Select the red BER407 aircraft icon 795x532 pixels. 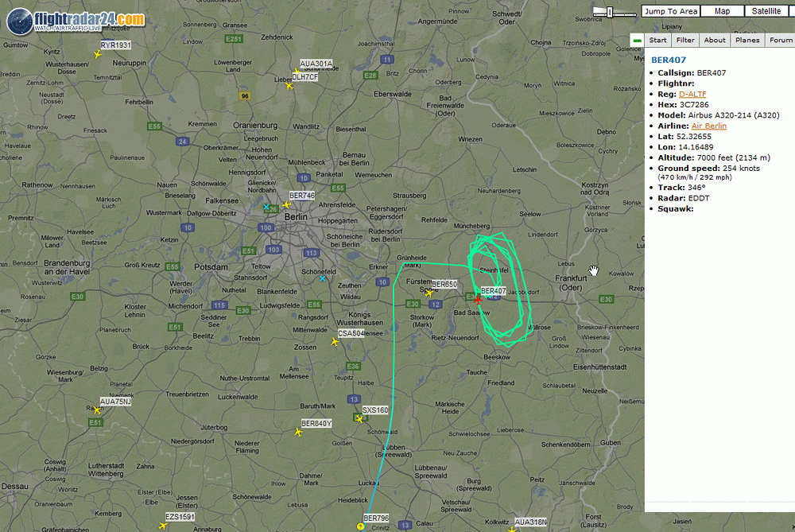478,300
